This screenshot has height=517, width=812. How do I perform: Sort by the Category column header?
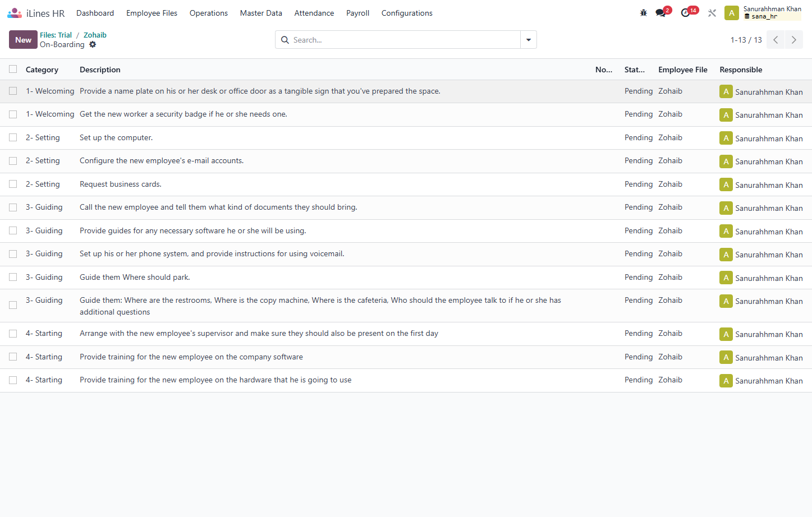[x=42, y=70]
